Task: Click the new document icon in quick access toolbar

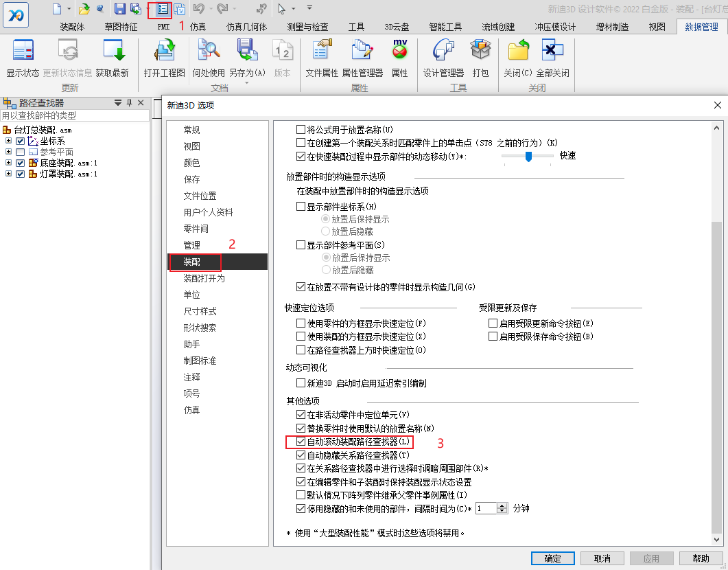Action: [x=57, y=8]
